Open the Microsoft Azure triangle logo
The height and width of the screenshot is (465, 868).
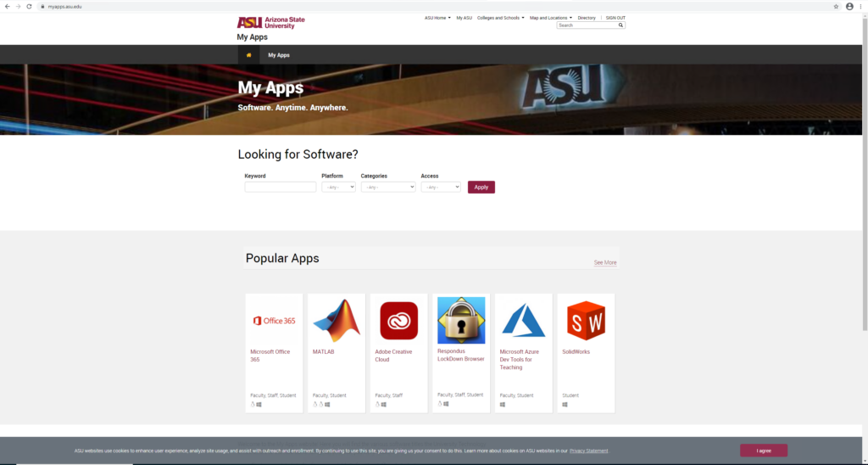(x=523, y=321)
